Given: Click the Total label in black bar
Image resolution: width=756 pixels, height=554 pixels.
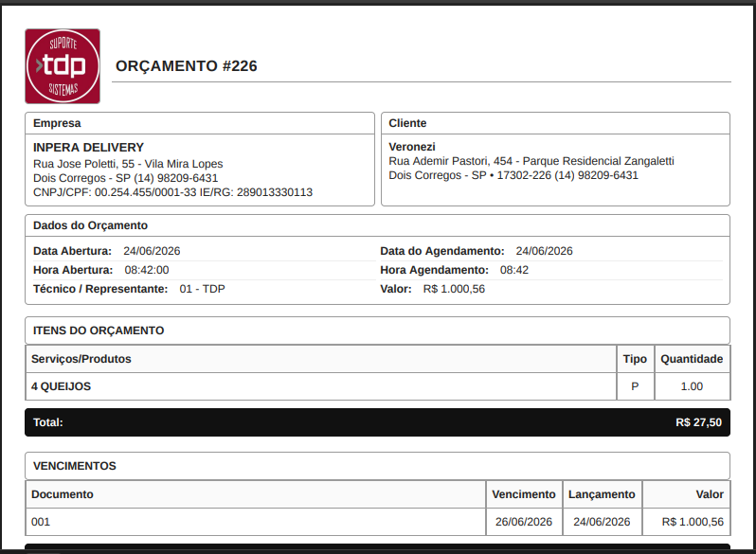Looking at the screenshot, I should pyautogui.click(x=47, y=422).
